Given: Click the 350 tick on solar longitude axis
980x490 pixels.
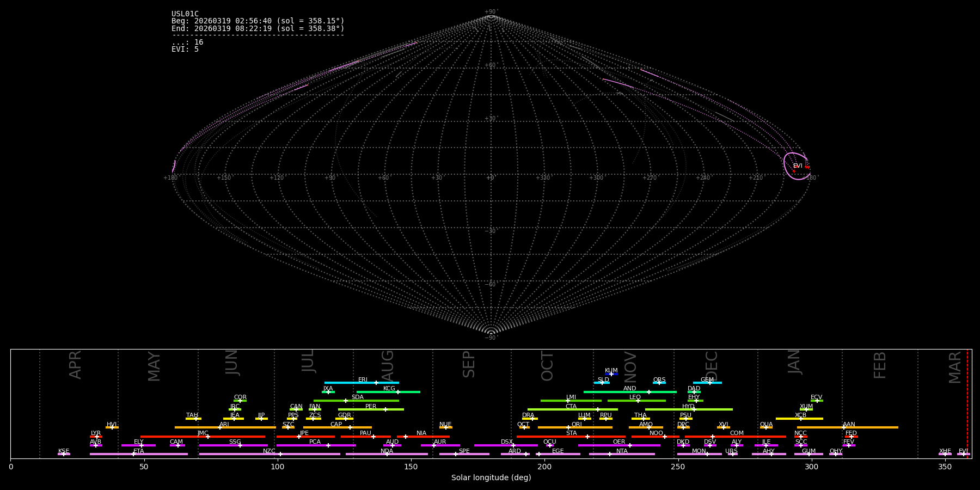Looking at the screenshot, I should pyautogui.click(x=945, y=467).
